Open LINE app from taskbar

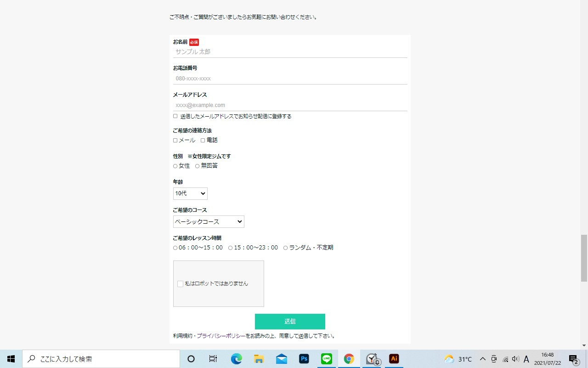click(327, 359)
